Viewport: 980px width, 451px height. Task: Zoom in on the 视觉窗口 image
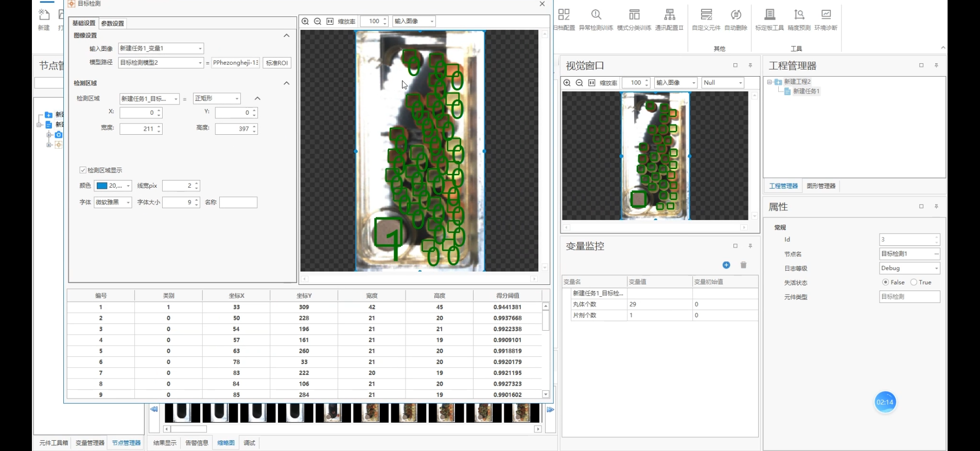tap(567, 83)
